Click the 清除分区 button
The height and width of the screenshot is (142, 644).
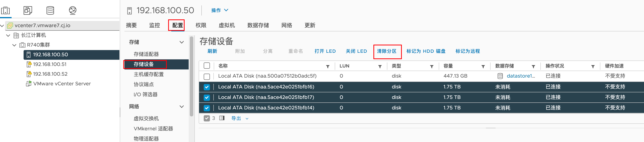coord(387,51)
